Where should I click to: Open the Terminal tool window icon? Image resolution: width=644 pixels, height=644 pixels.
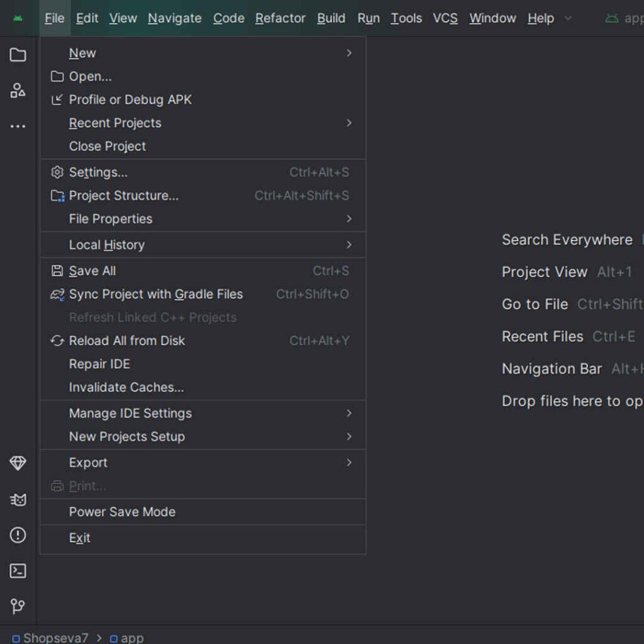pos(18,571)
